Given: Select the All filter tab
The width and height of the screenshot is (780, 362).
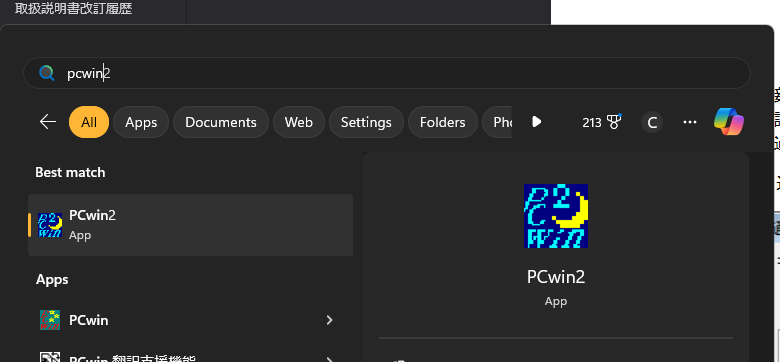Looking at the screenshot, I should coord(89,122).
